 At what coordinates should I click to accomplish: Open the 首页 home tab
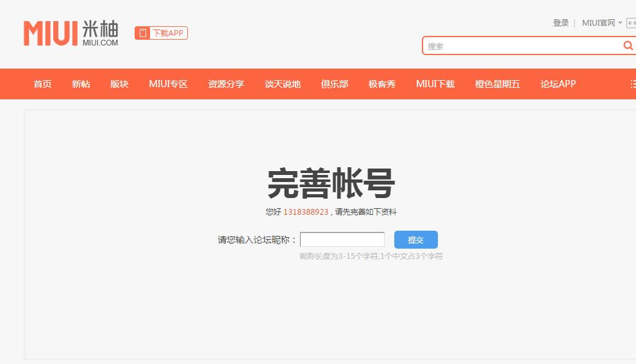coord(42,84)
